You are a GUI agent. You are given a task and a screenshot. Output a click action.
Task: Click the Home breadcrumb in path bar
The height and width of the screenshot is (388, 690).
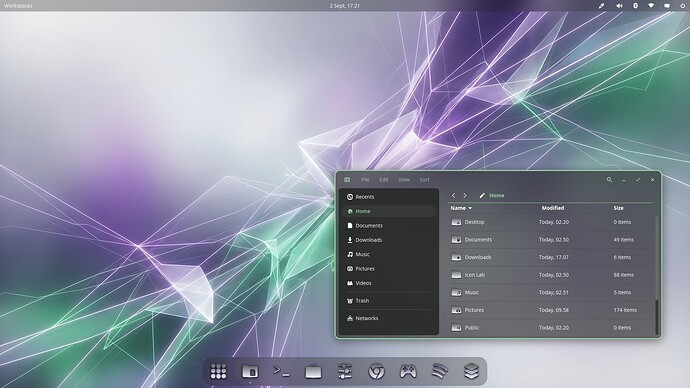point(497,195)
